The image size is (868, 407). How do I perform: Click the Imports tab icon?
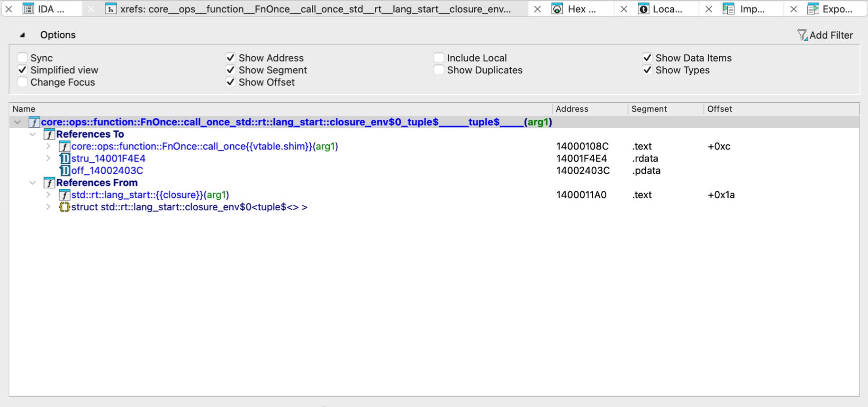click(x=729, y=9)
